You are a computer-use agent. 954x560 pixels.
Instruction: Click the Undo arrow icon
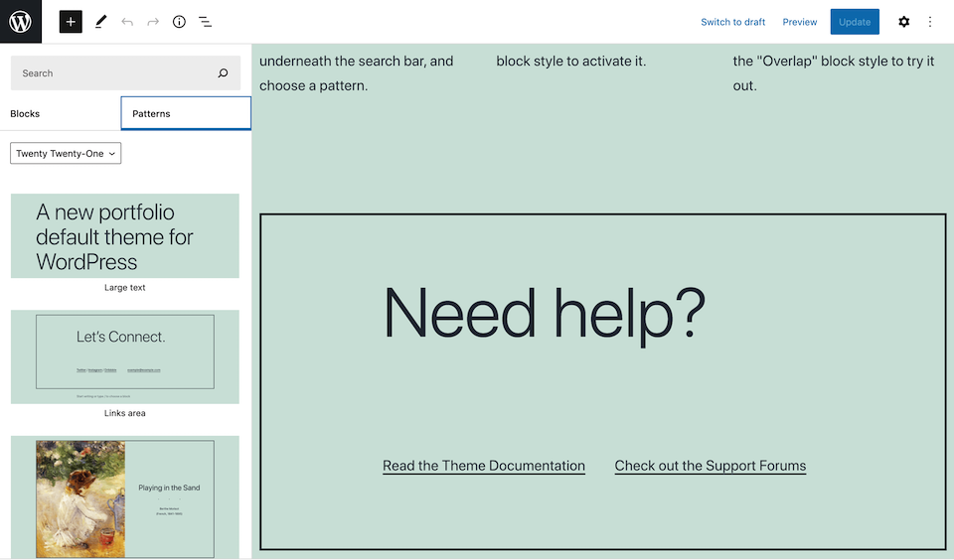coord(127,22)
